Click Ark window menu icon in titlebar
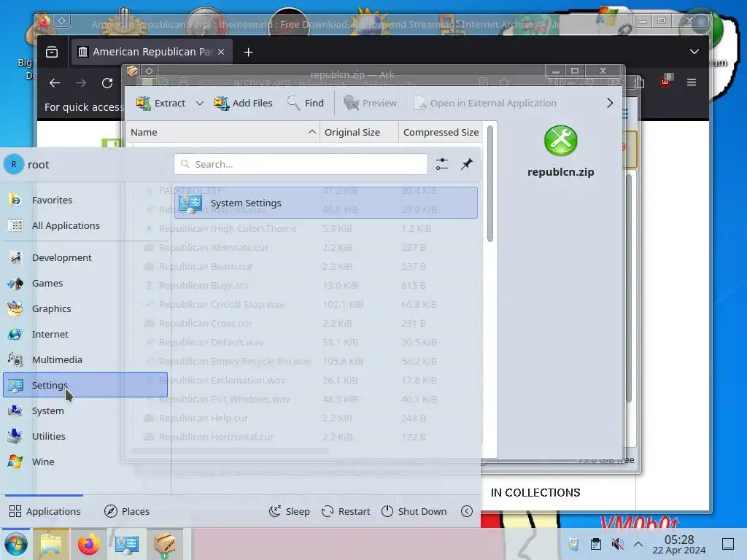 coord(132,71)
